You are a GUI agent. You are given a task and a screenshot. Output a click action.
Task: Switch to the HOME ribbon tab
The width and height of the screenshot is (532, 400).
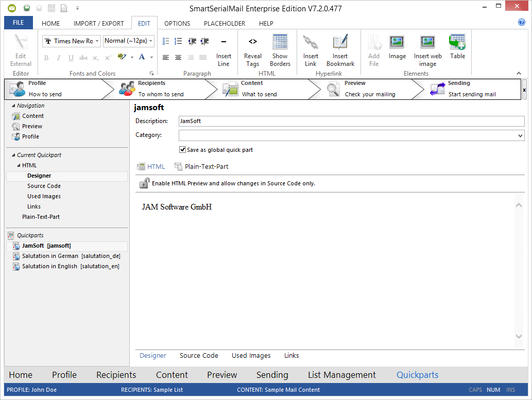(x=50, y=23)
